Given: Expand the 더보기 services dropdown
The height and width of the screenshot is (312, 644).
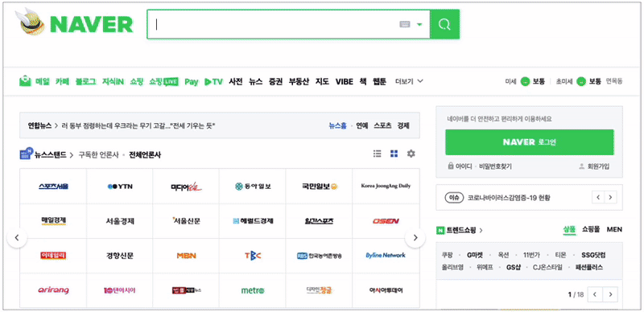Looking at the screenshot, I should [x=409, y=81].
